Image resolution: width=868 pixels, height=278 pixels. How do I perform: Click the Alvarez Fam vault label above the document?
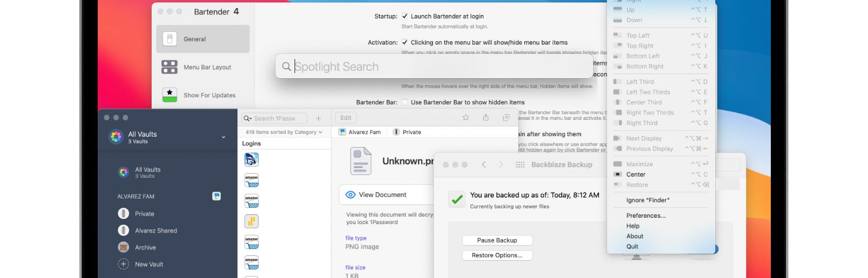pyautogui.click(x=360, y=132)
